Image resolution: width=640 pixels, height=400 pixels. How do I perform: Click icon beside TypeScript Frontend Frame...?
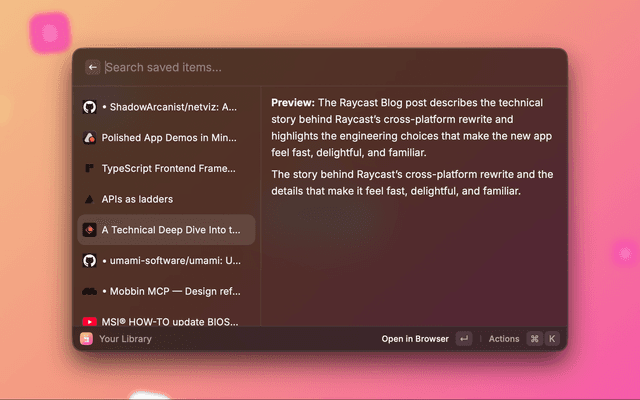pyautogui.click(x=89, y=168)
